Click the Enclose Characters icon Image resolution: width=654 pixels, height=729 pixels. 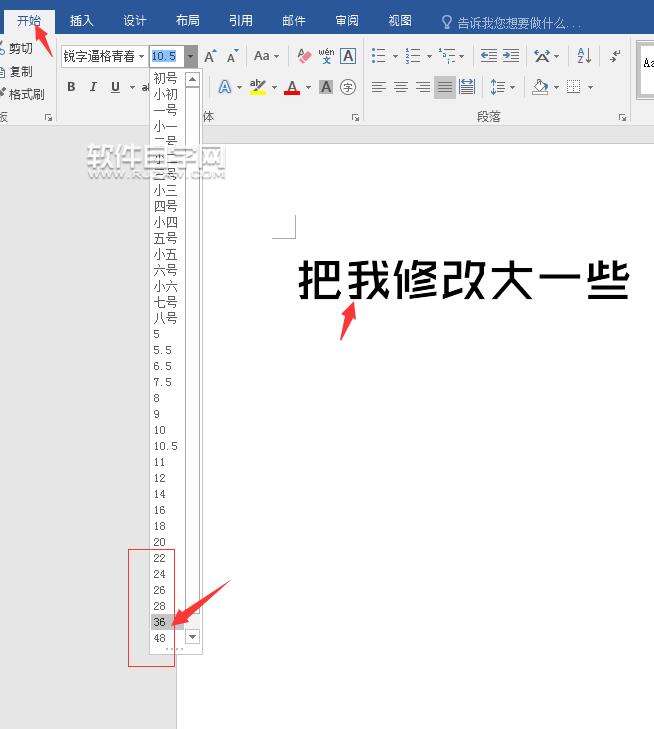(x=348, y=87)
